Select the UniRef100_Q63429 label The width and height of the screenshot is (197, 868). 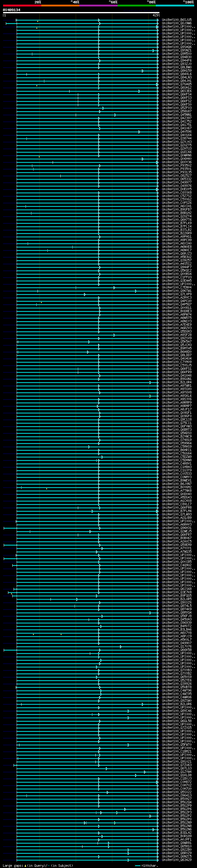point(177,860)
